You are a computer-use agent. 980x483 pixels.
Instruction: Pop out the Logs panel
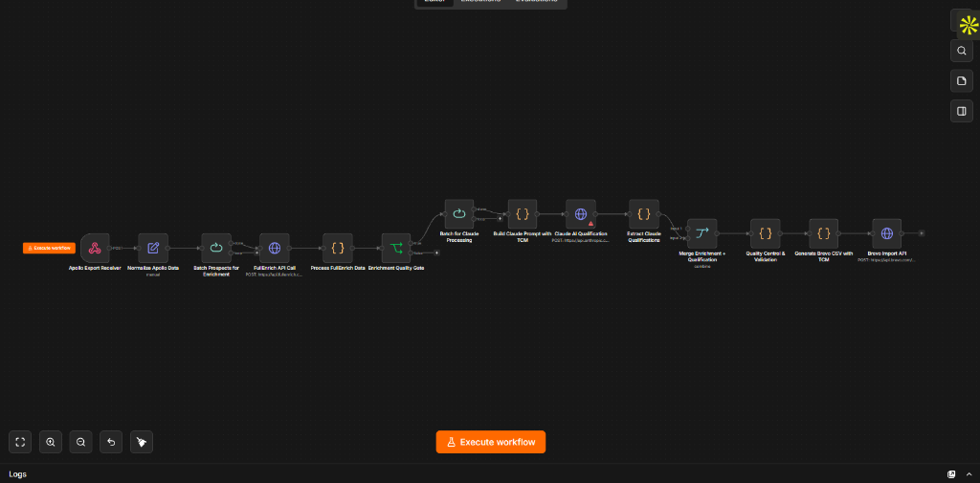click(951, 474)
